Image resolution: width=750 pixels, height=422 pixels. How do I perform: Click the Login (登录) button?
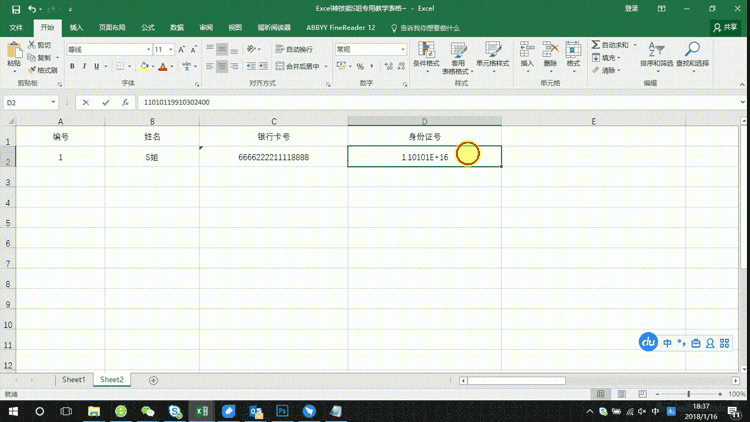pyautogui.click(x=631, y=9)
